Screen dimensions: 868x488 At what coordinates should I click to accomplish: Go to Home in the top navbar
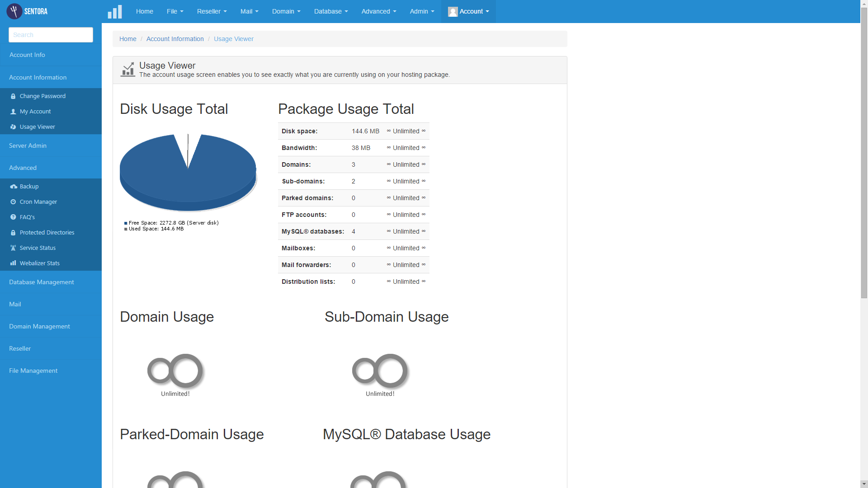(x=145, y=11)
